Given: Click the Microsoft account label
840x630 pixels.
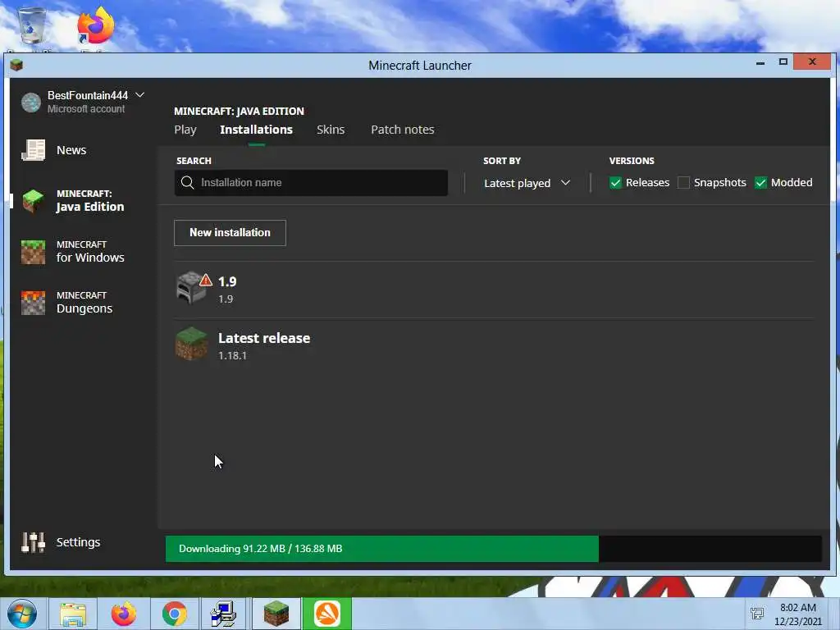Looking at the screenshot, I should pos(85,109).
